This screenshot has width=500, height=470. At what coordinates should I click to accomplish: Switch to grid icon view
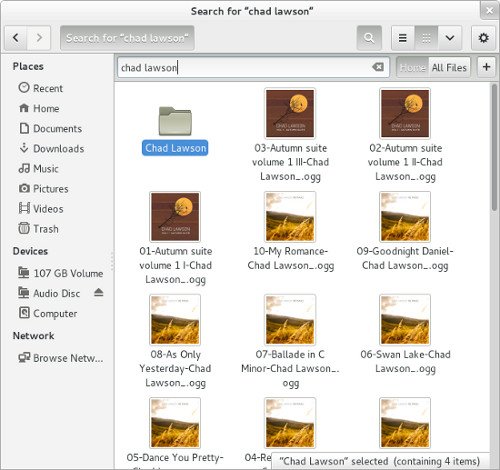[426, 38]
